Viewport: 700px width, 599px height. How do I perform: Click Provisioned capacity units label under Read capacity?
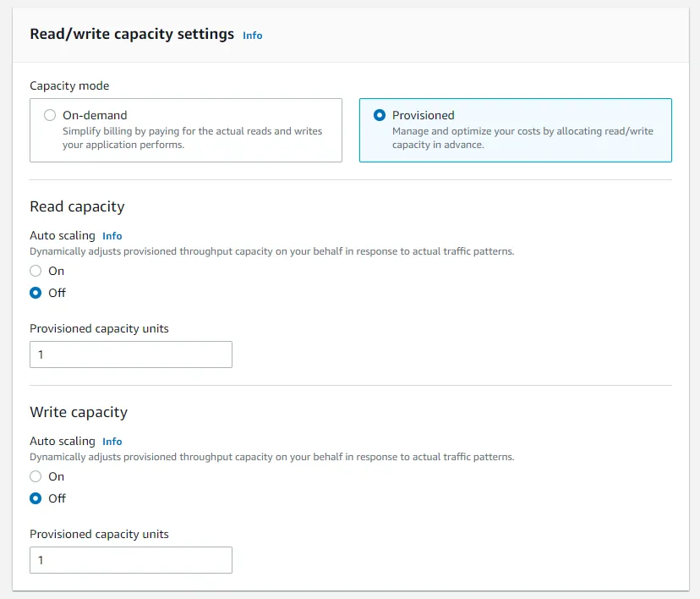click(99, 328)
